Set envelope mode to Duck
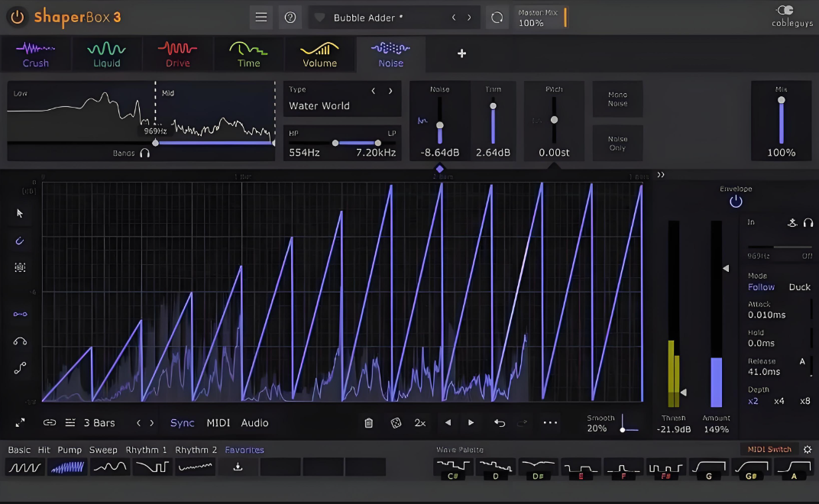The height and width of the screenshot is (504, 819). point(799,287)
